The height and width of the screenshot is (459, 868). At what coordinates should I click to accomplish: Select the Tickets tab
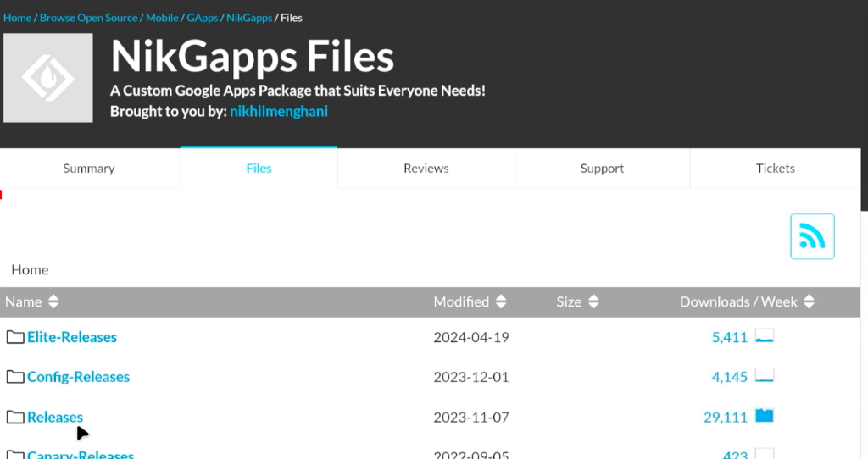coord(775,169)
